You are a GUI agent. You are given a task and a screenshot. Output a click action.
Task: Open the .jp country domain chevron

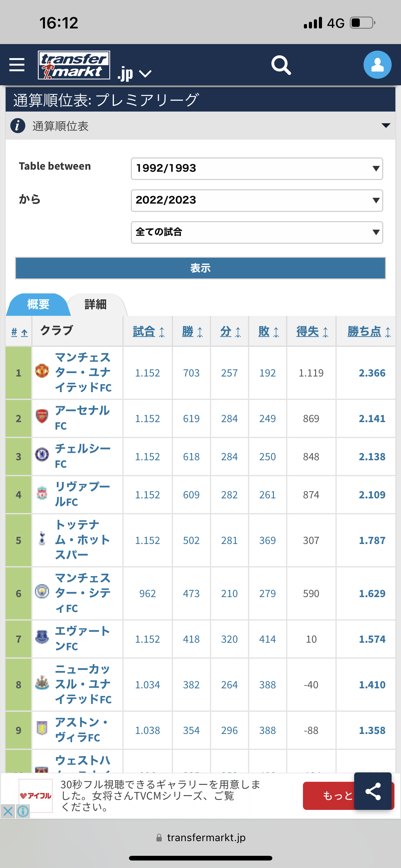(145, 73)
